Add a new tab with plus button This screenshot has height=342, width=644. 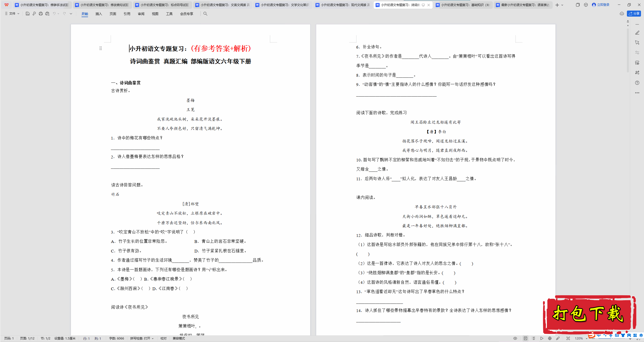click(557, 5)
